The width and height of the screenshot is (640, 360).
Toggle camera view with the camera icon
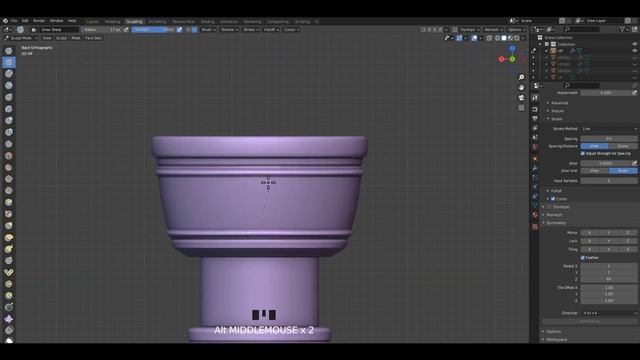pos(521,98)
